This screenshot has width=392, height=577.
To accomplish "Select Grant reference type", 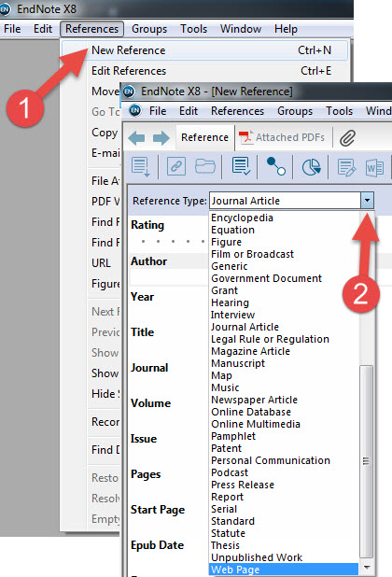I will (x=224, y=290).
